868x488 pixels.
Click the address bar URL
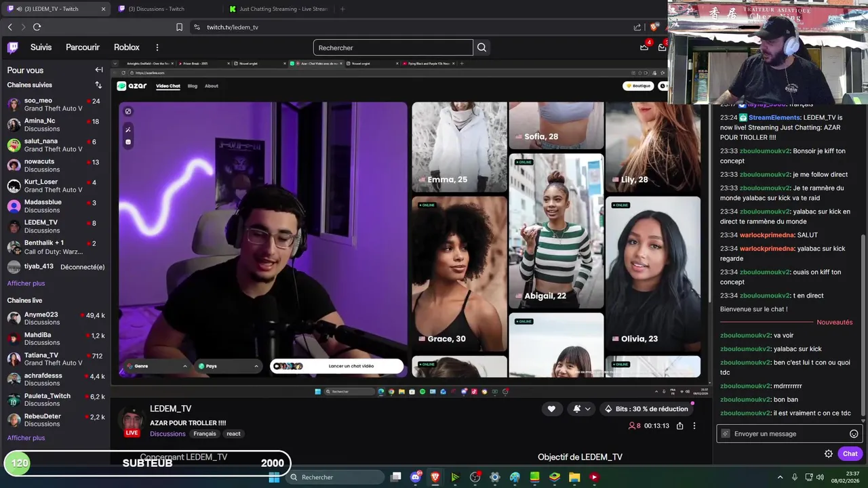click(233, 27)
